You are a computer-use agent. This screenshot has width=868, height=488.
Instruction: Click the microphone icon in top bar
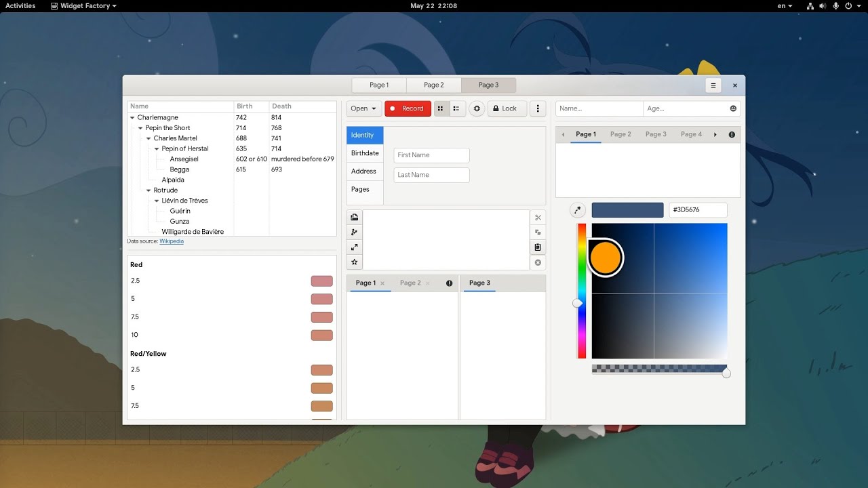pyautogui.click(x=836, y=5)
